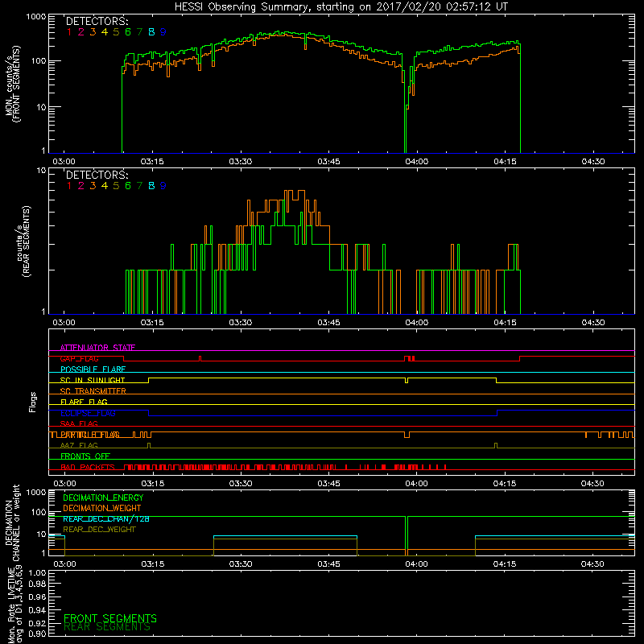Click the ECLIPSE_FLAG label
Viewport: 644px width, 644px height.
88,413
